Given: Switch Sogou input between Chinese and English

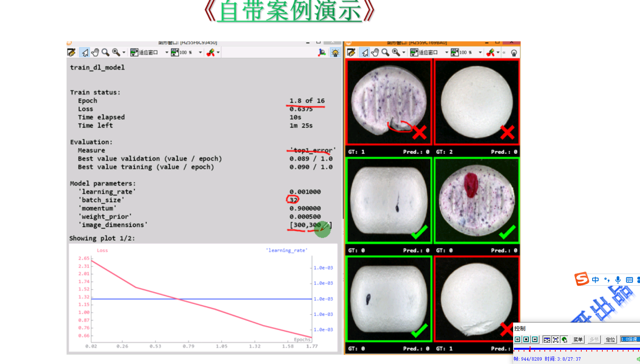Looking at the screenshot, I should pyautogui.click(x=595, y=280).
